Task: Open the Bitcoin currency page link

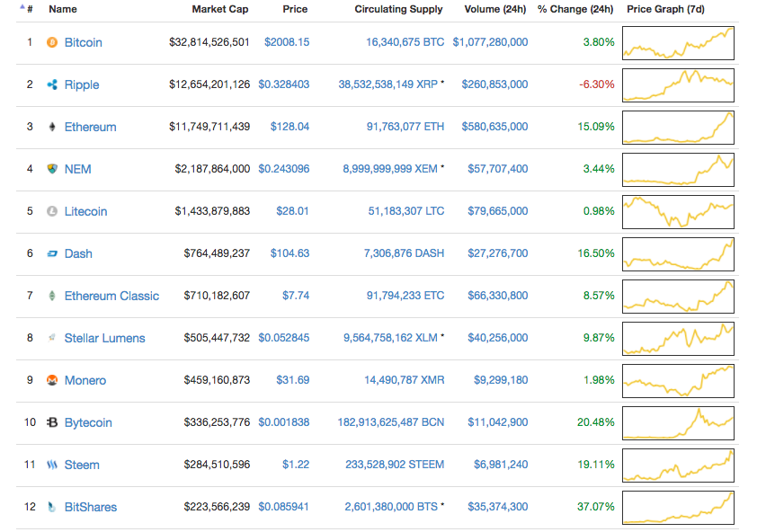Action: pos(83,42)
